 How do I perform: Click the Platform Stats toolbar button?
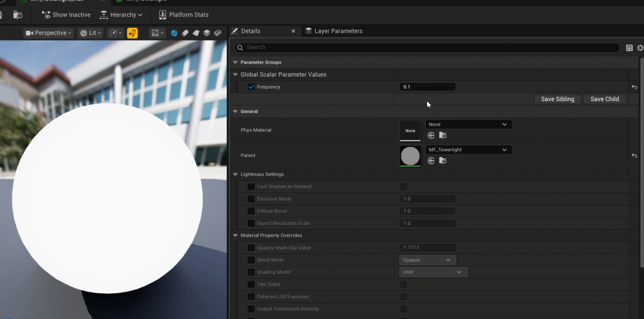tap(183, 14)
